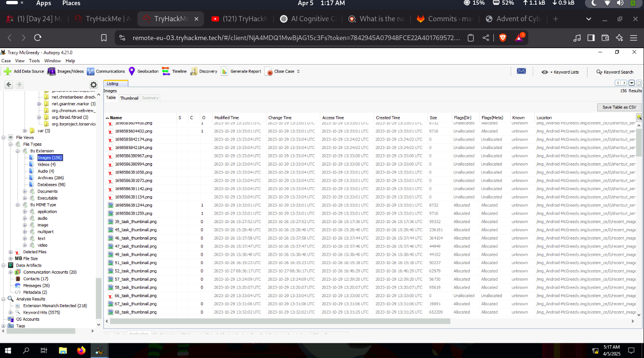Switch to the Thumbnail tab
The height and width of the screenshot is (358, 644).
pos(129,98)
